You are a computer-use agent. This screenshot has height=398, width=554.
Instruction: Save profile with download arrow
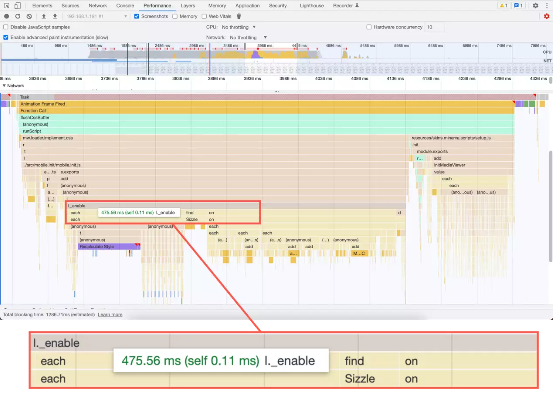pos(55,16)
